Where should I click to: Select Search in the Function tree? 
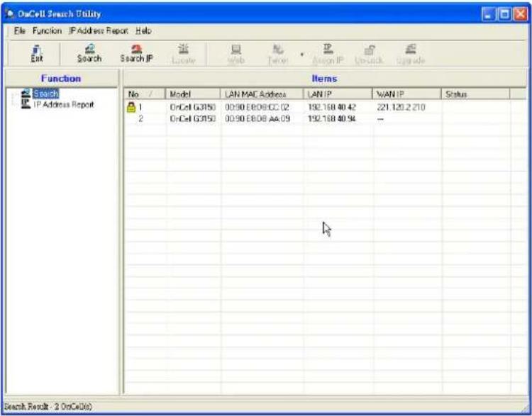[46, 94]
